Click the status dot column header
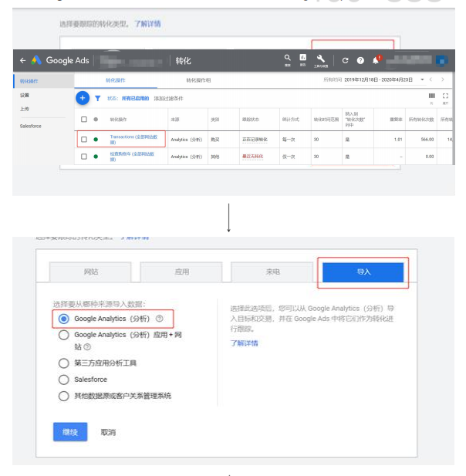The image size is (466, 476). (x=96, y=120)
